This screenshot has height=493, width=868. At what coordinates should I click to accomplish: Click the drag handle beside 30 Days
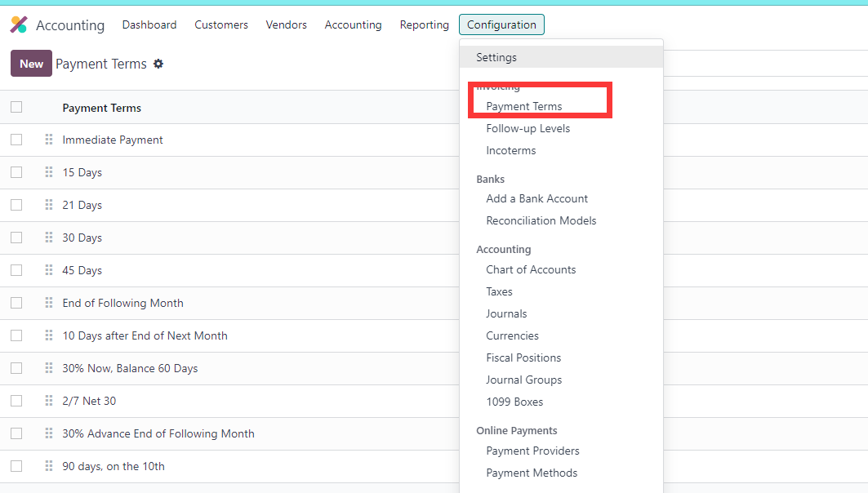[x=49, y=238]
